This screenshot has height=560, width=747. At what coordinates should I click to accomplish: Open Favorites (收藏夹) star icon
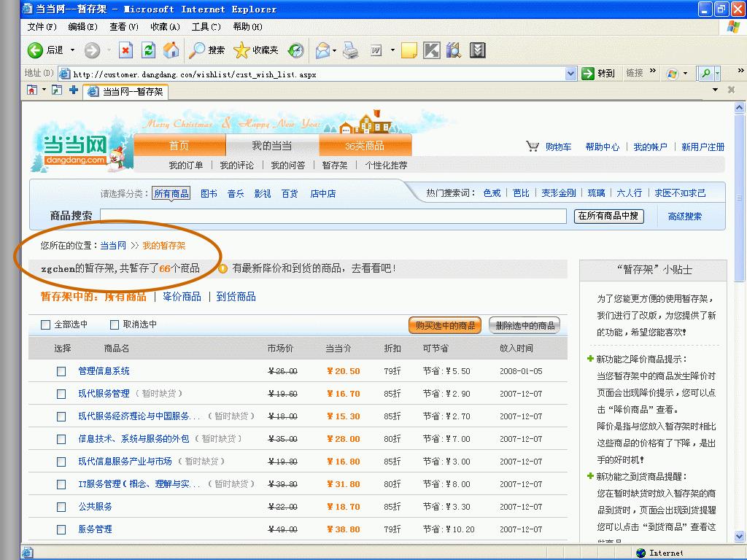pos(241,50)
